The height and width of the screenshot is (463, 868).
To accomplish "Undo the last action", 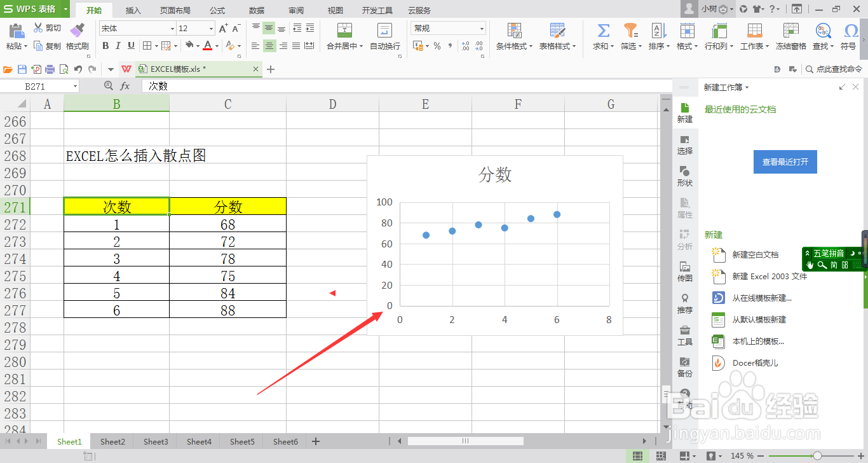I will pos(78,69).
